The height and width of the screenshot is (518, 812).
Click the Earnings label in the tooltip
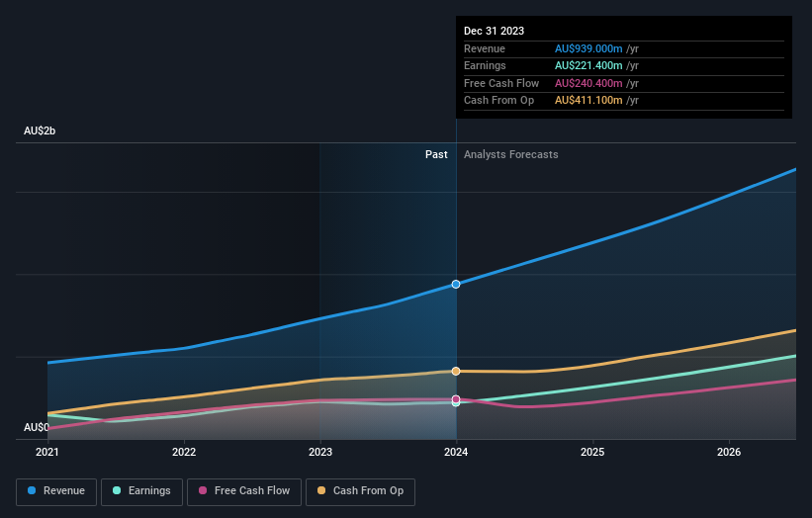[x=485, y=65]
